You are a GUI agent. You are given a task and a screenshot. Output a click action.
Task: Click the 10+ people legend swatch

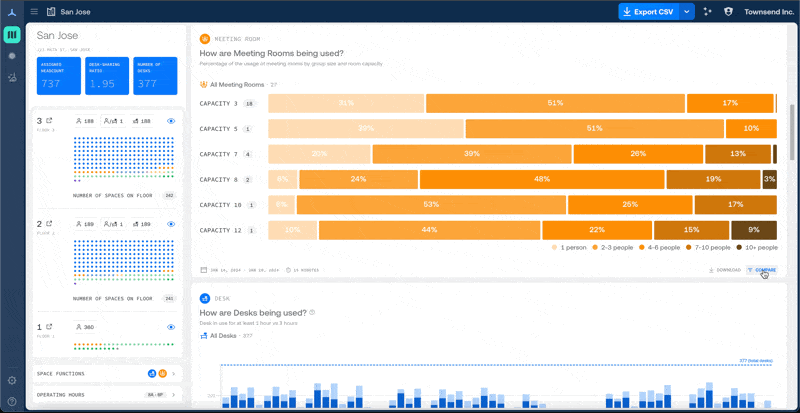(x=741, y=247)
